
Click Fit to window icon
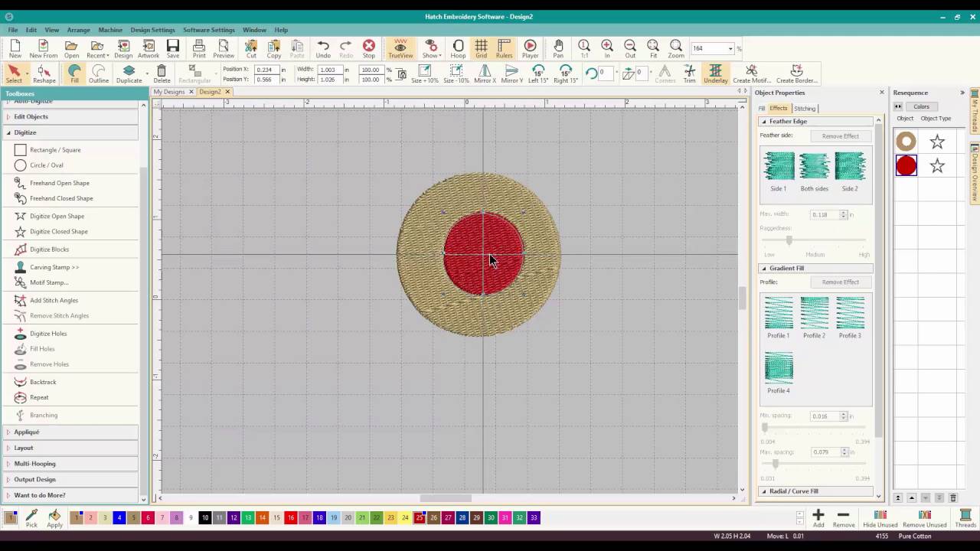click(653, 50)
